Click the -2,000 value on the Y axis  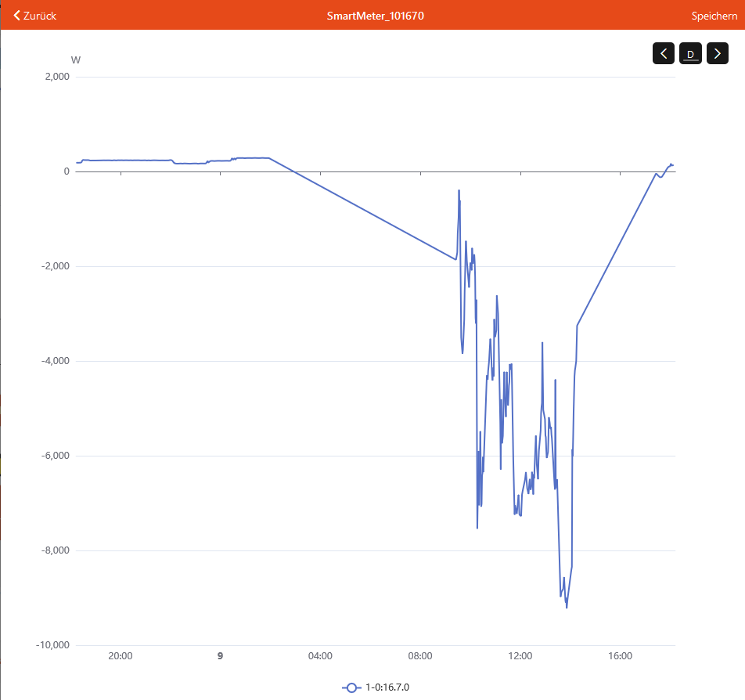(55, 266)
